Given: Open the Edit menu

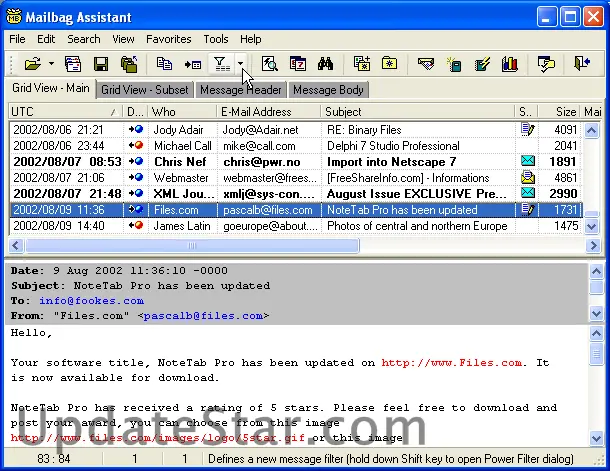Looking at the screenshot, I should (x=46, y=39).
